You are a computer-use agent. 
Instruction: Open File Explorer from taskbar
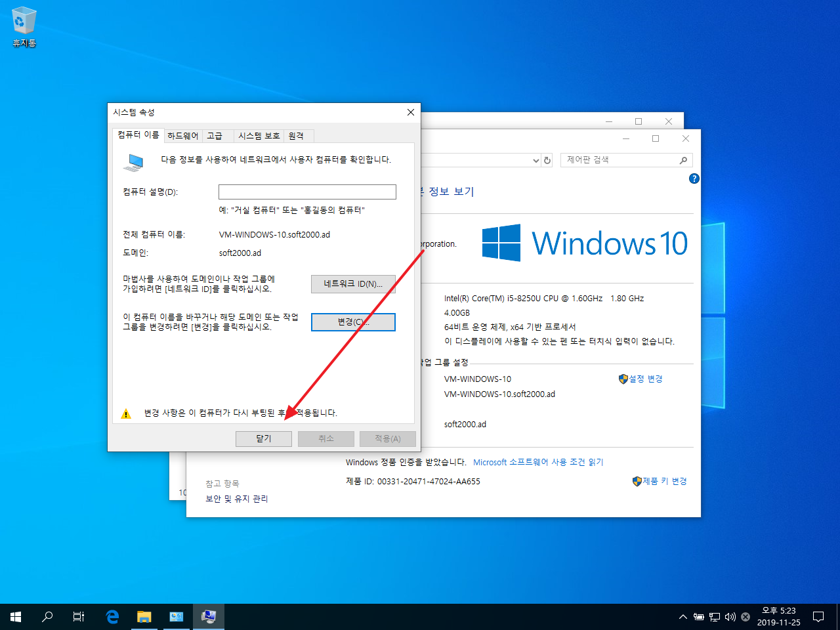point(144,617)
